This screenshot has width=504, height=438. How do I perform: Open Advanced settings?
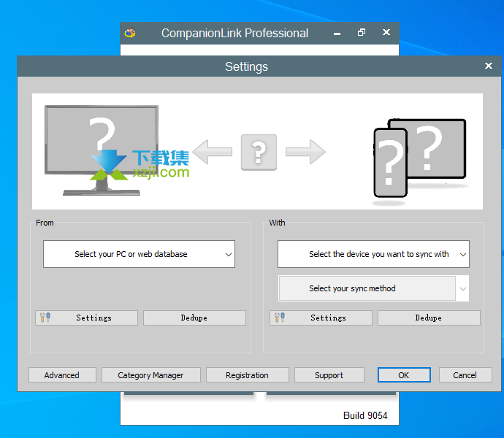tap(62, 375)
